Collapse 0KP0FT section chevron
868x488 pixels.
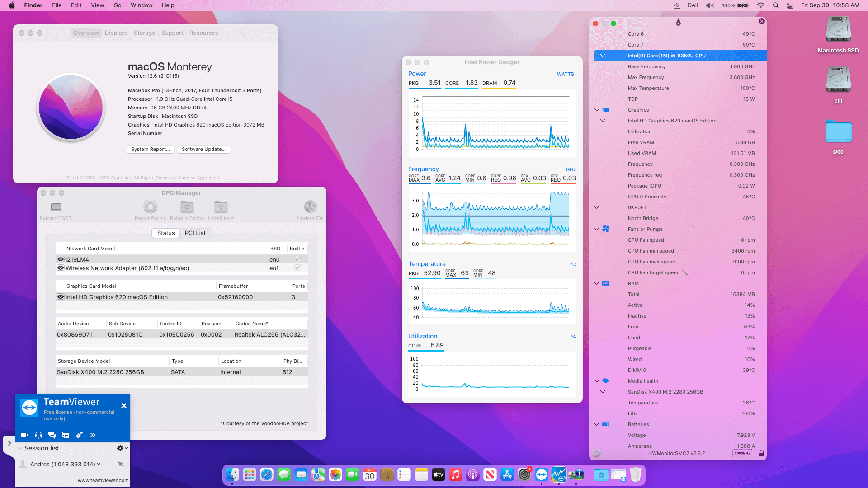(x=597, y=207)
